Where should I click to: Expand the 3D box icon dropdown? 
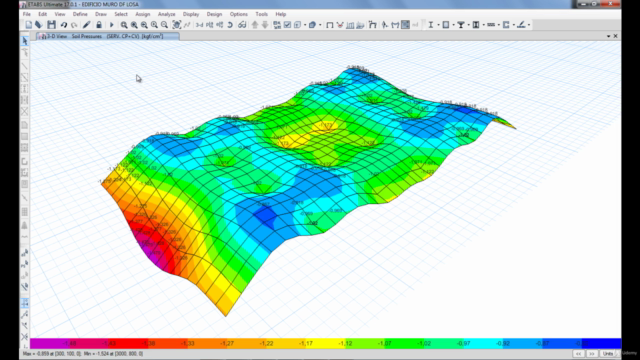coord(320,25)
